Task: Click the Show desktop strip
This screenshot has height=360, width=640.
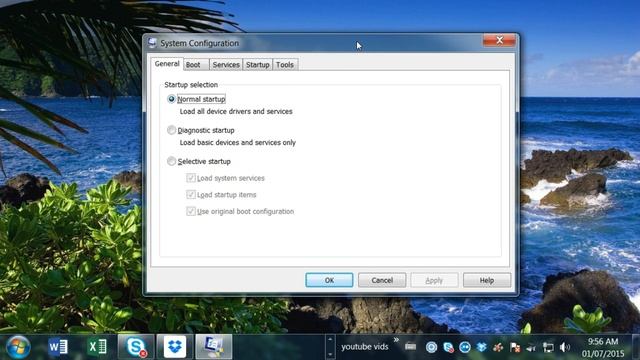Action: coord(636,347)
